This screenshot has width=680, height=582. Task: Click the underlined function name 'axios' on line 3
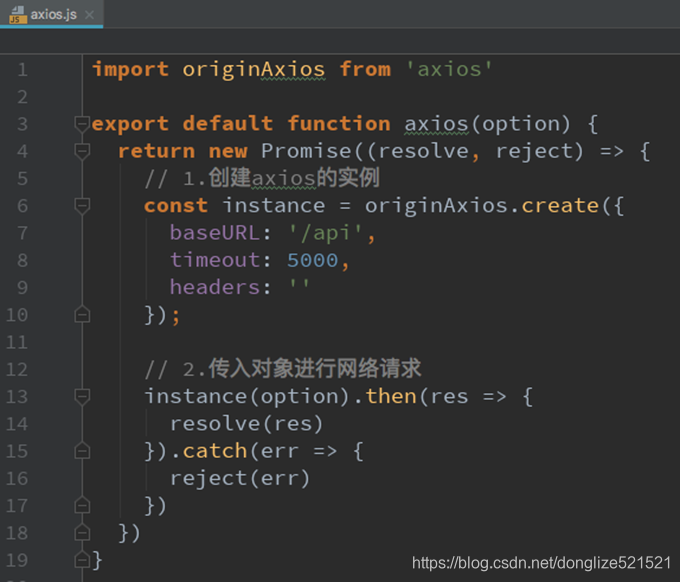pos(436,124)
